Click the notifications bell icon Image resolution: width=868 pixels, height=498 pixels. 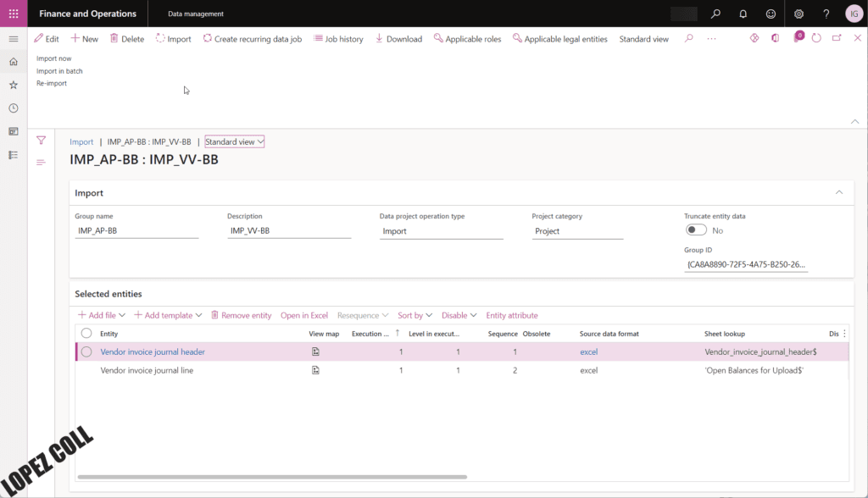[743, 14]
